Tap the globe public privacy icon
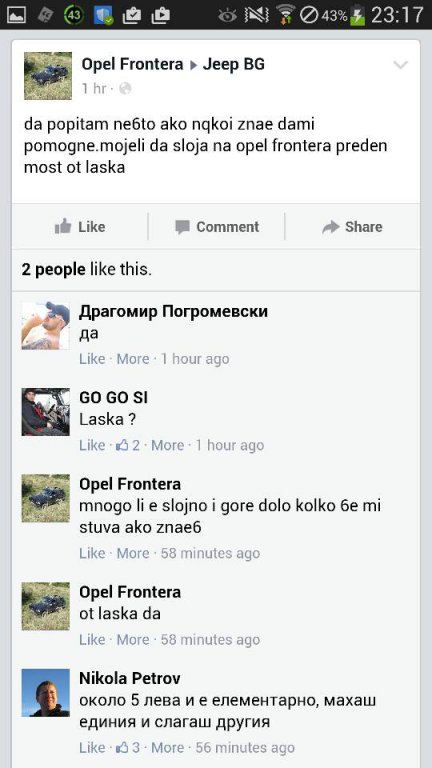This screenshot has height=768, width=432. tap(125, 89)
